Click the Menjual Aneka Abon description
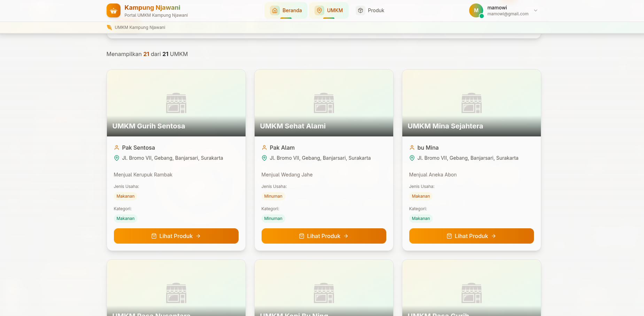 (433, 175)
